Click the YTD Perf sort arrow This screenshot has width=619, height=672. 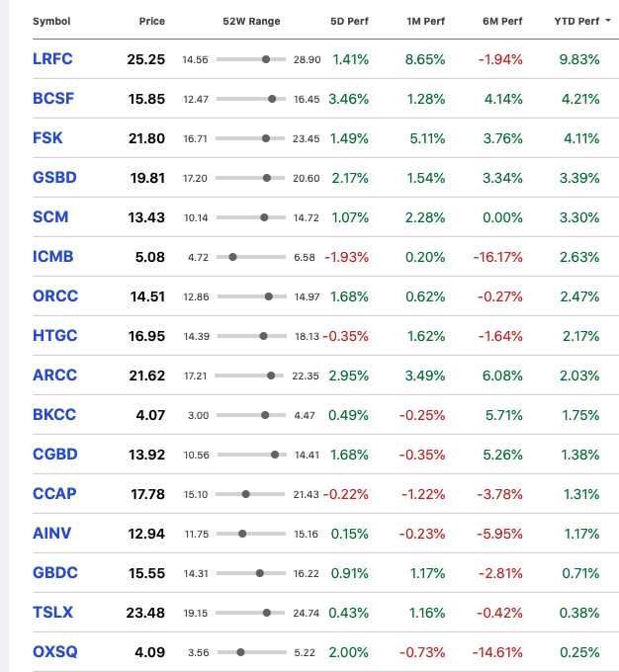608,21
